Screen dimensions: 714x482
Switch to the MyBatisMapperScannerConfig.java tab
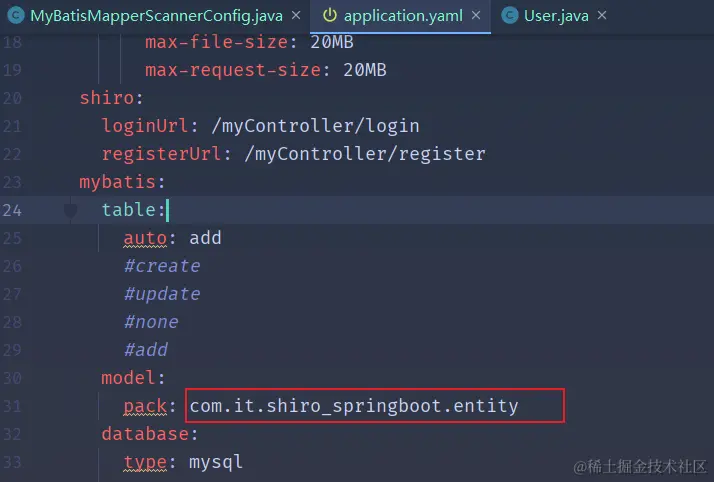155,15
